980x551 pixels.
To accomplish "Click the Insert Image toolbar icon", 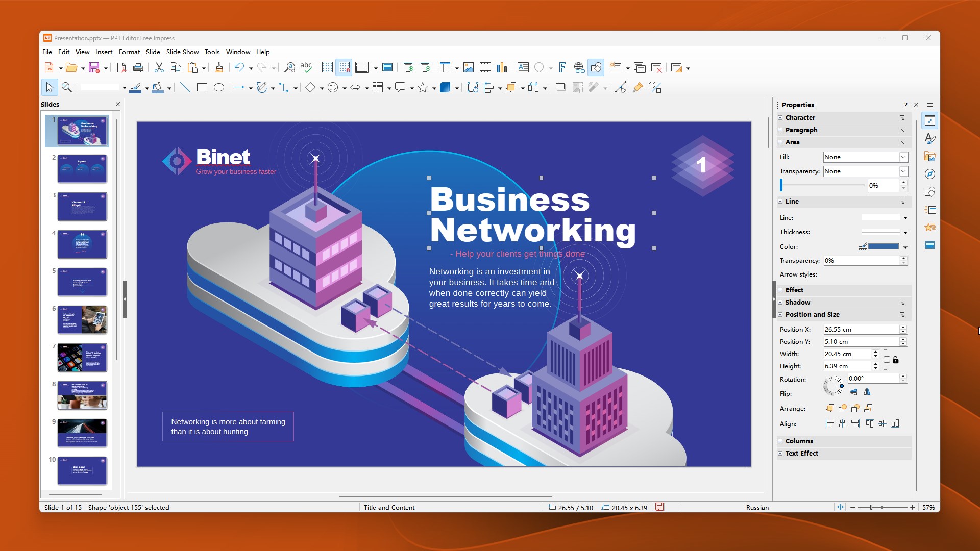I will (468, 68).
